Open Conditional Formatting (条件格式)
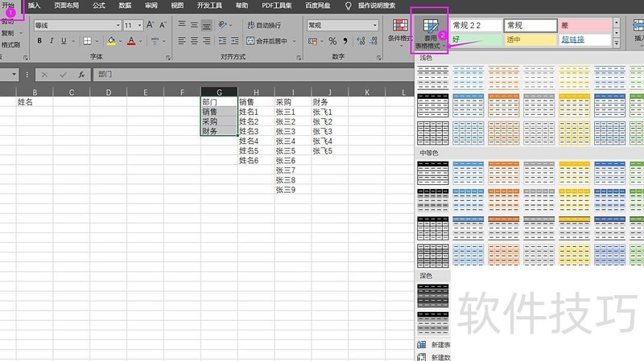Image resolution: width=644 pixels, height=361 pixels. coord(399,37)
